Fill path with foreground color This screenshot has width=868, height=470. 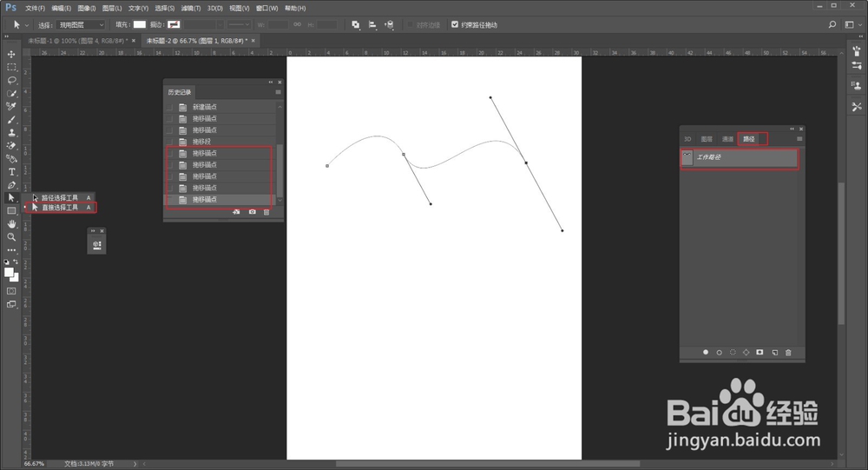[705, 353]
